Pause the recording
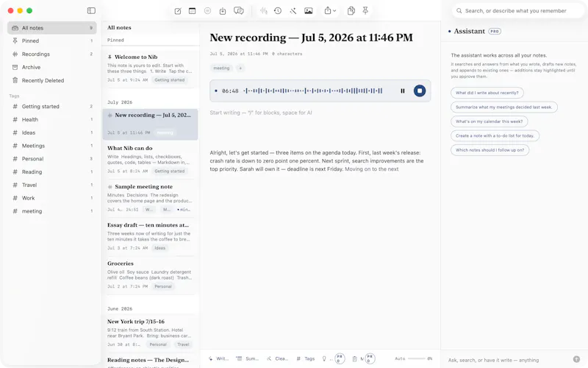Viewport: 588px width, 368px height. [402, 91]
